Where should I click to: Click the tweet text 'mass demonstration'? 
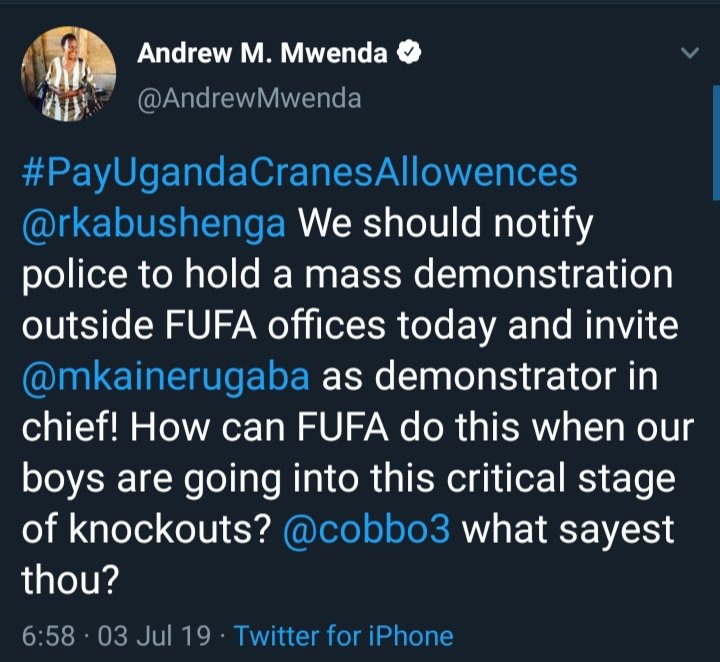click(489, 275)
